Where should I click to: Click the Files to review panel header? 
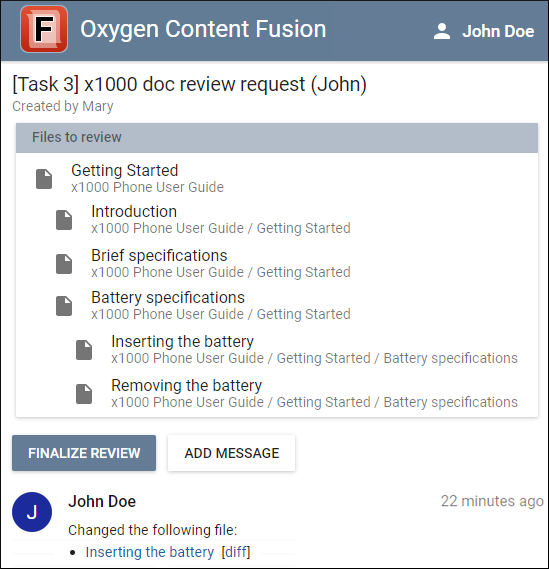click(277, 138)
